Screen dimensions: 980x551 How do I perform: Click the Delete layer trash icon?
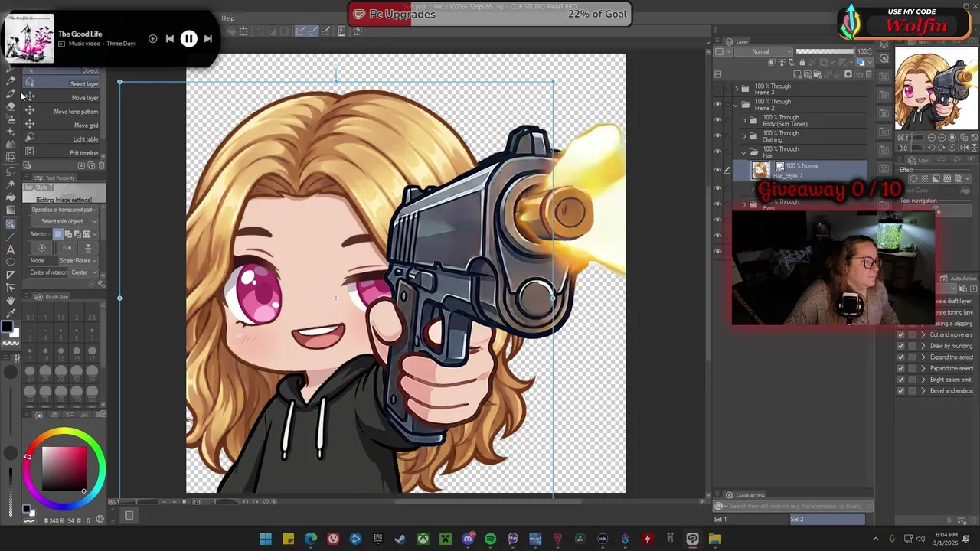(868, 74)
